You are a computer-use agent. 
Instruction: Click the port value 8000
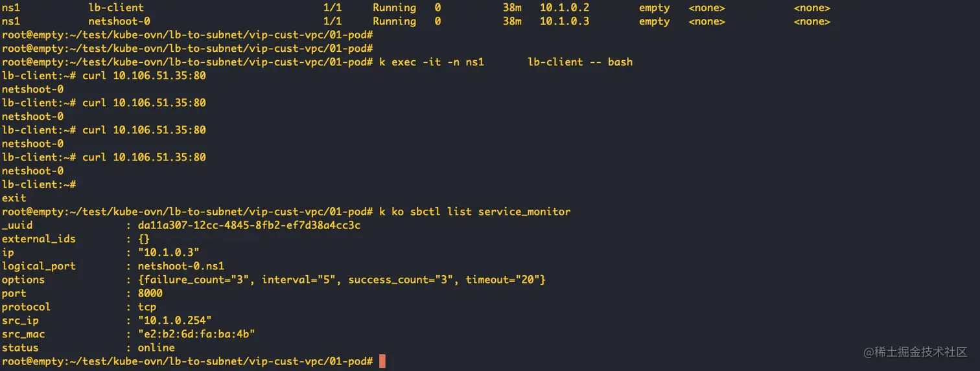[x=150, y=293]
